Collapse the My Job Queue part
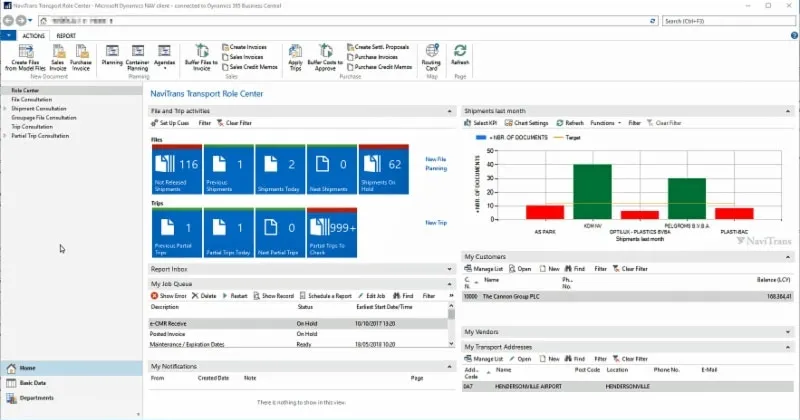The image size is (800, 420). pos(449,284)
